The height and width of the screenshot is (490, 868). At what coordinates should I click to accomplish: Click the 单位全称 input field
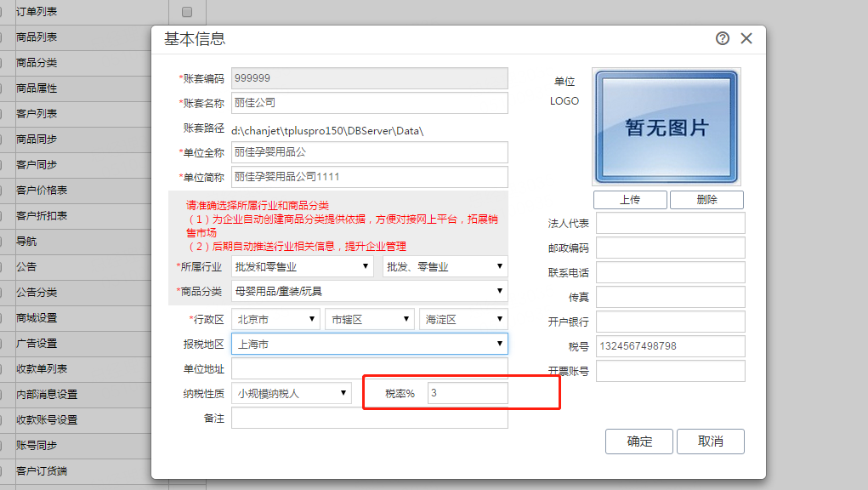pos(369,152)
